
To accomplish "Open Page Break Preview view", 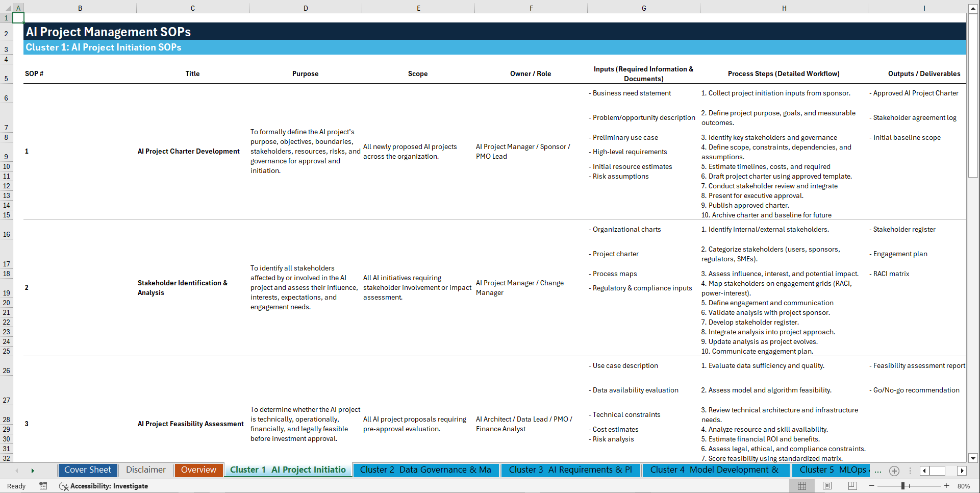I will pos(852,486).
